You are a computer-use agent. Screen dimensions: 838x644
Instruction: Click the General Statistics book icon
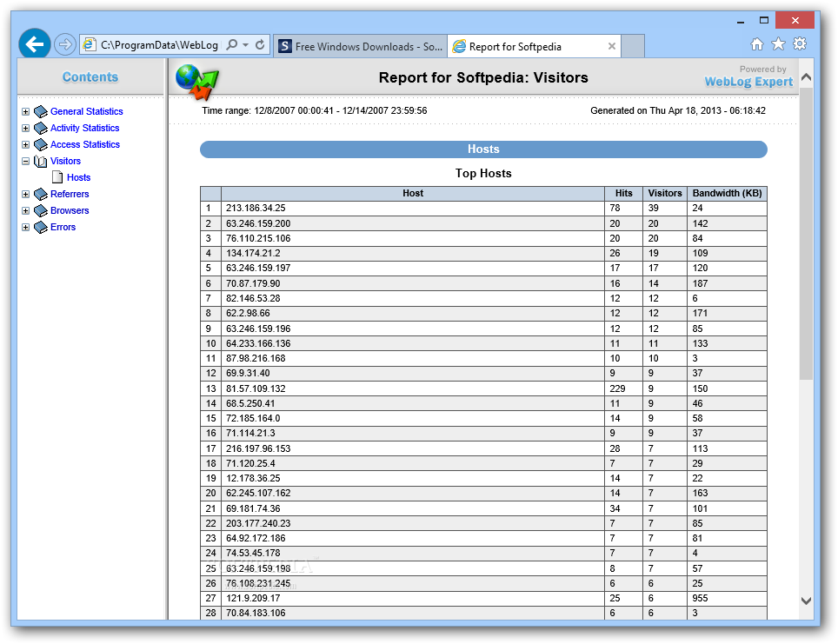pos(41,112)
